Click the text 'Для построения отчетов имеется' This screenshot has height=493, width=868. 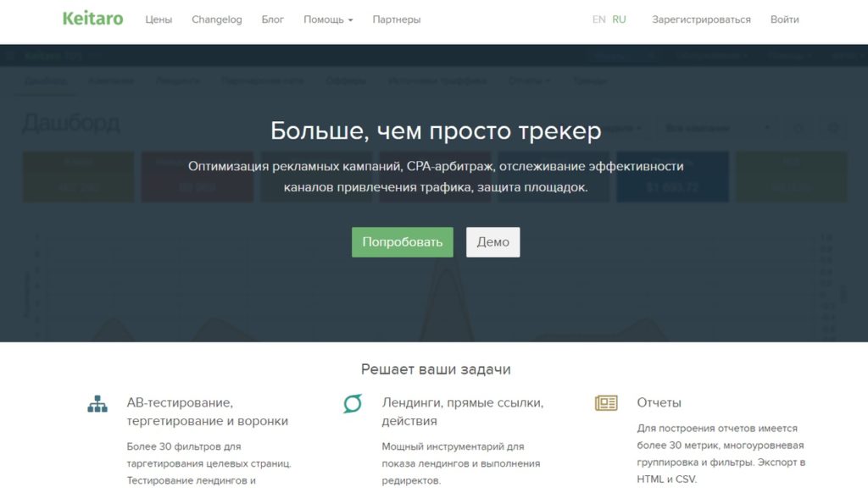pyautogui.click(x=717, y=429)
